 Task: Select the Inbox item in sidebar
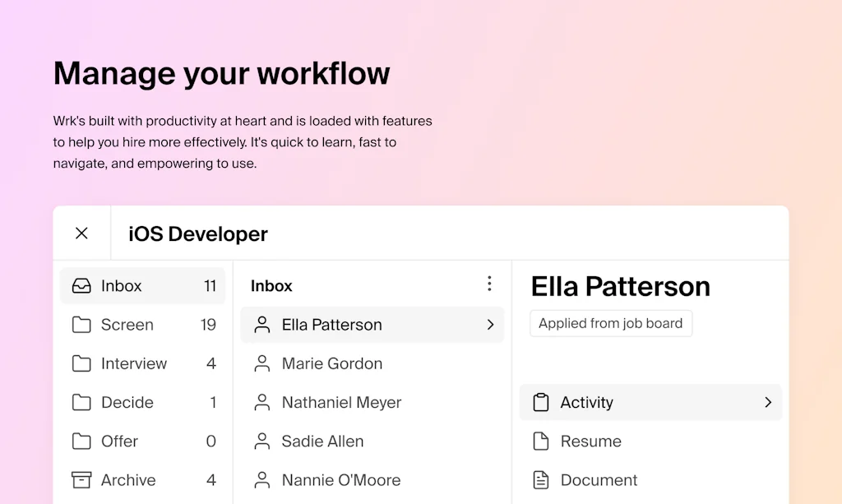[122, 285]
